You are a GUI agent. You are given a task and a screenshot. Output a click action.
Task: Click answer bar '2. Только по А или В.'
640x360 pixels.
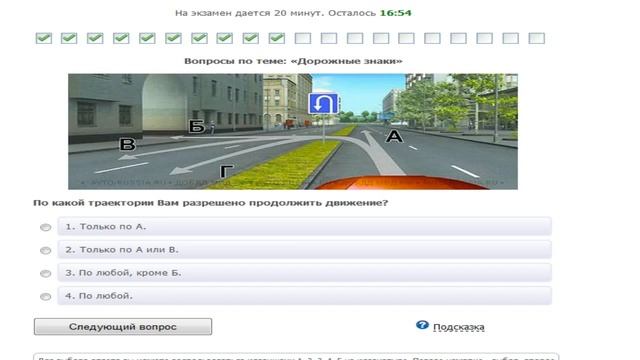click(x=304, y=249)
